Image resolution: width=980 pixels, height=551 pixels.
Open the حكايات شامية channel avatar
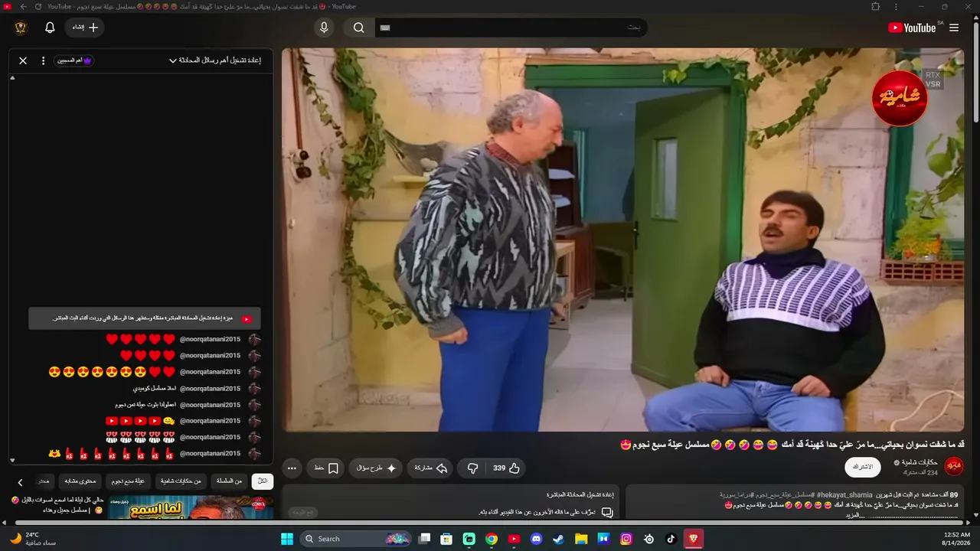pyautogui.click(x=954, y=466)
